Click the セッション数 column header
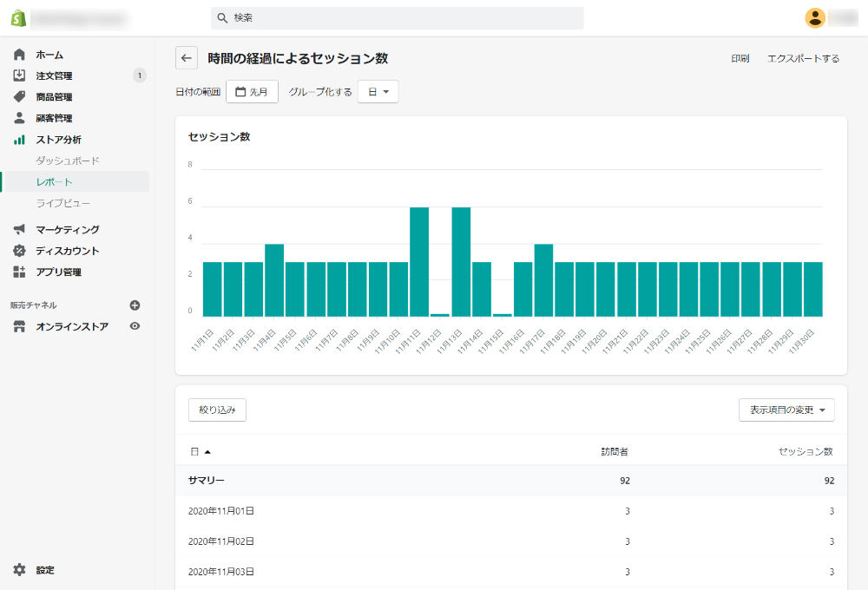 point(806,452)
